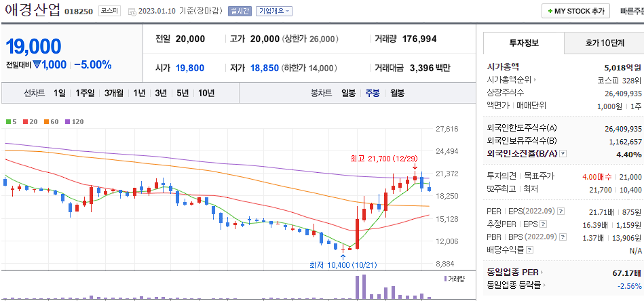Screen dimensions: 644x301
Task: Open help icon next to 추정PER EPS
Action: [544, 224]
